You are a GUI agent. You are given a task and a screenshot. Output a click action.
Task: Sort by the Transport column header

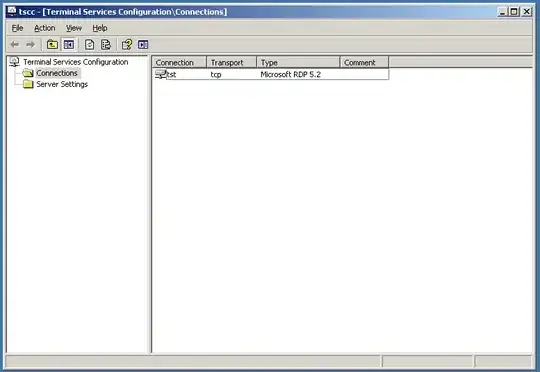click(x=231, y=62)
